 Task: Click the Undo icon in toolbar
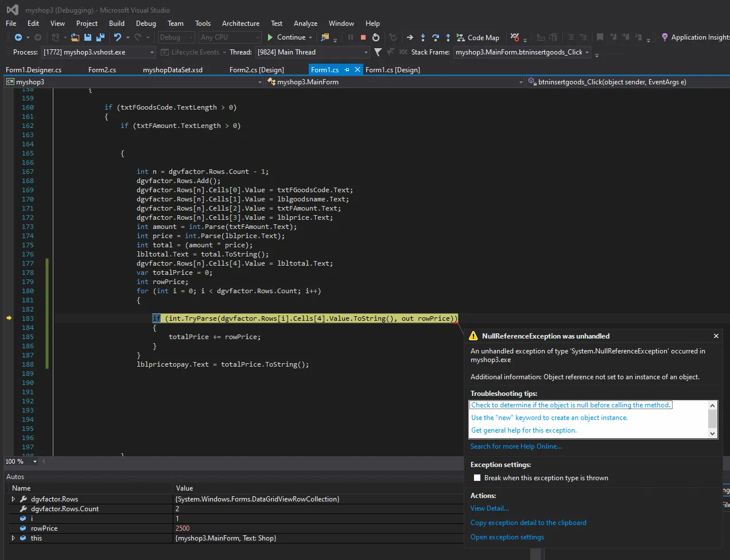[118, 37]
